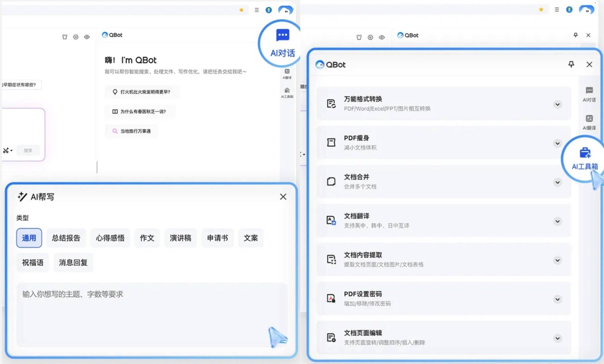
Task: Click the round blue-yellow icon in left window's top bar
Action: pos(269,10)
